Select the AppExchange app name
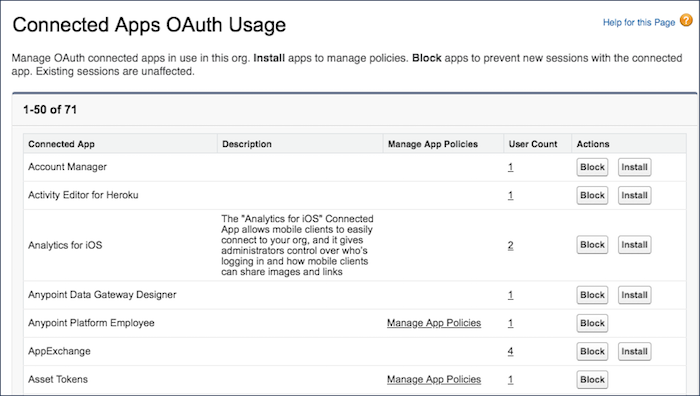The width and height of the screenshot is (700, 396). [59, 351]
